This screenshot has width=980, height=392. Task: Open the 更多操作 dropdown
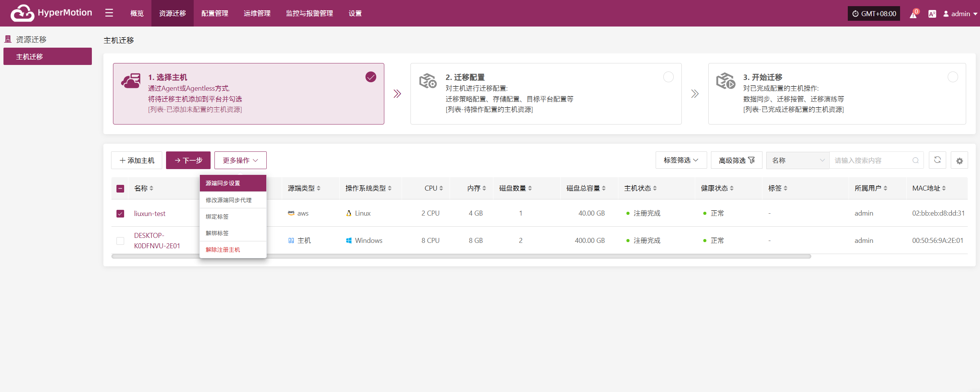tap(241, 160)
